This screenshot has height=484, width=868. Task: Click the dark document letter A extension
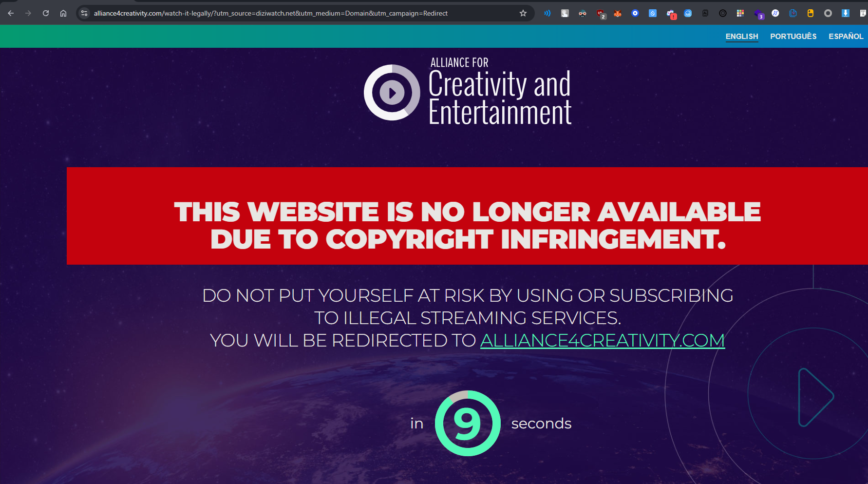pyautogui.click(x=705, y=13)
